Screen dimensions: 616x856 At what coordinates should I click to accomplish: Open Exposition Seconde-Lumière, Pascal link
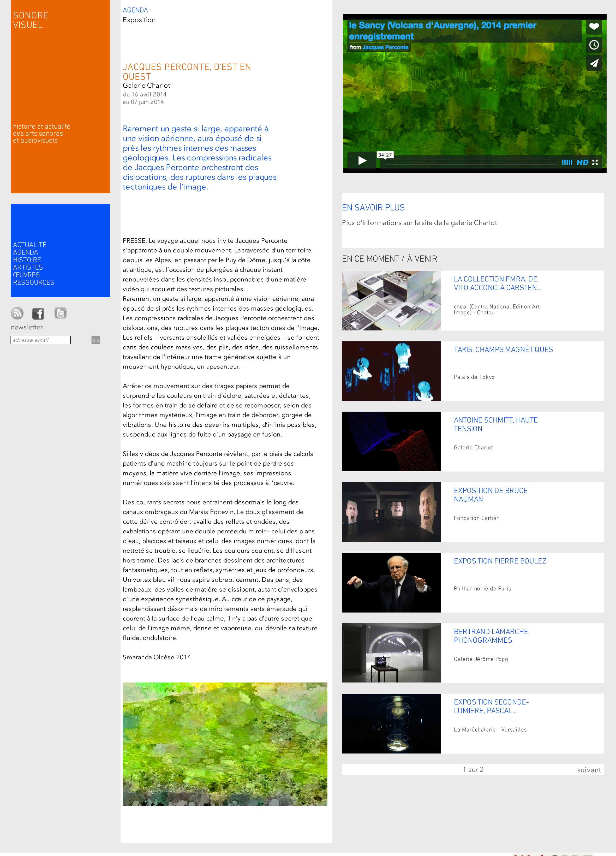click(491, 707)
